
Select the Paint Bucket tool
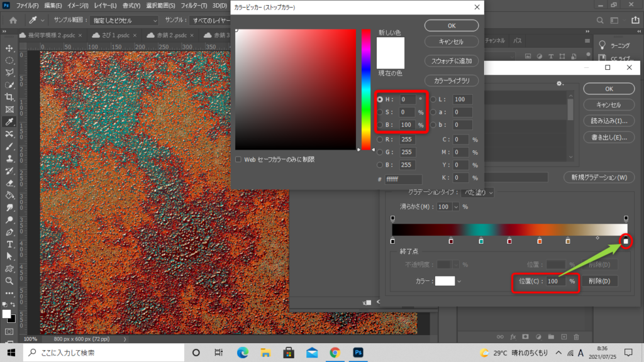9,195
